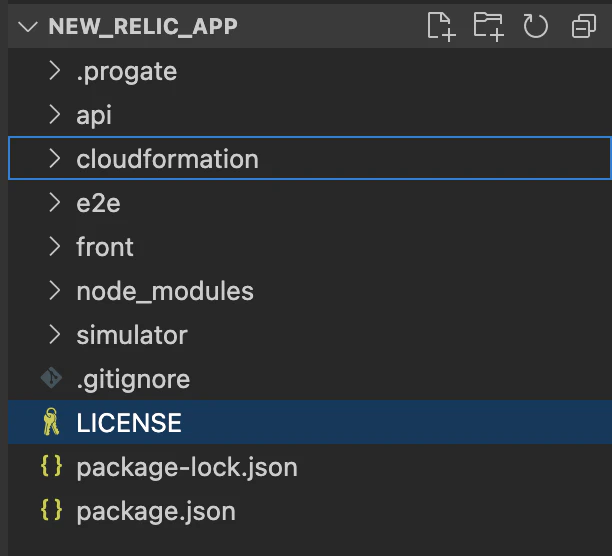
Task: Click the braces icon beside package-lock.json
Action: tap(52, 466)
